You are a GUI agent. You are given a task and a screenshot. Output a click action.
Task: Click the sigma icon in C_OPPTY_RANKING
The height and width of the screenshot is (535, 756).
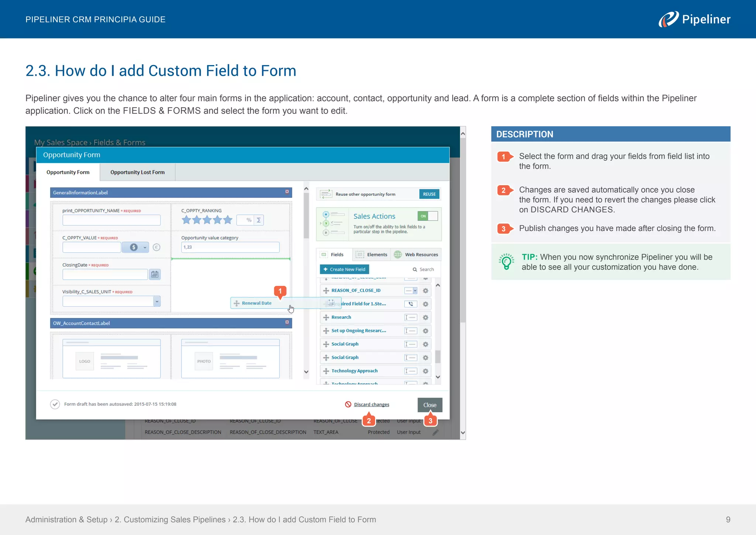[x=259, y=220]
